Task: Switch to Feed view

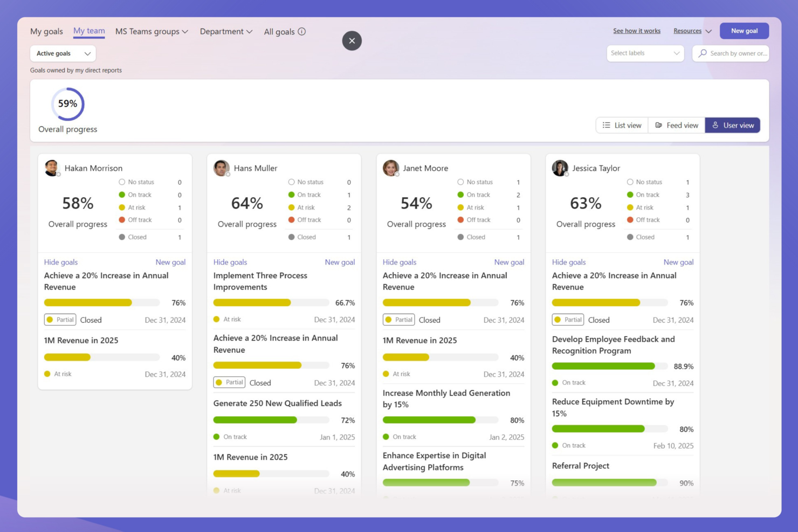Action: 676,125
